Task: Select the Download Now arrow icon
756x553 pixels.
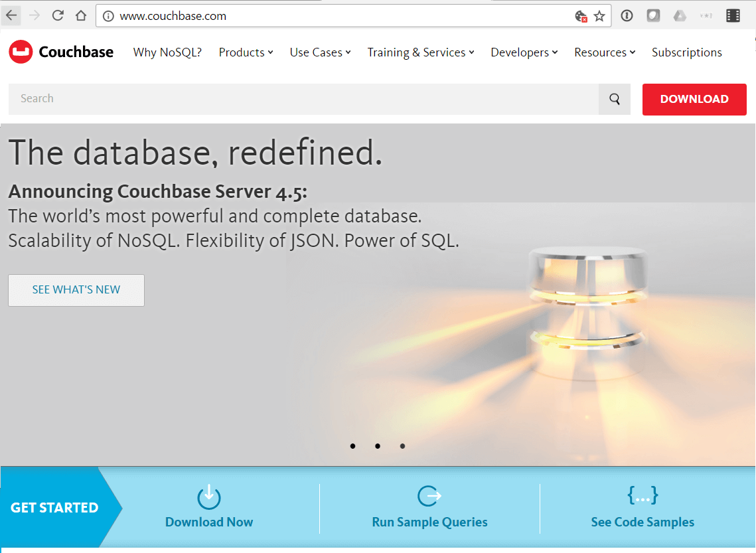Action: pyautogui.click(x=208, y=497)
